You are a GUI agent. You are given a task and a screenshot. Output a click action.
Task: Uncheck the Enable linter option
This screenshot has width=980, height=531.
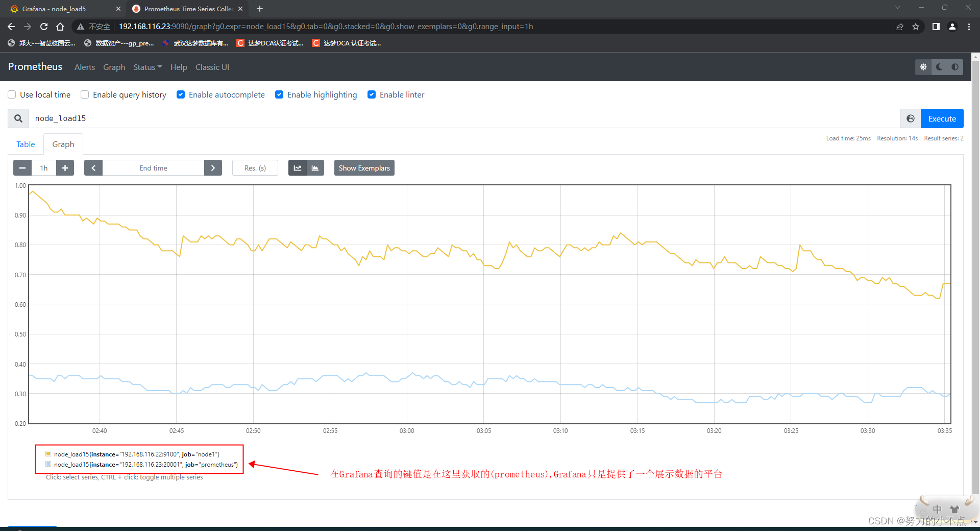pos(372,94)
